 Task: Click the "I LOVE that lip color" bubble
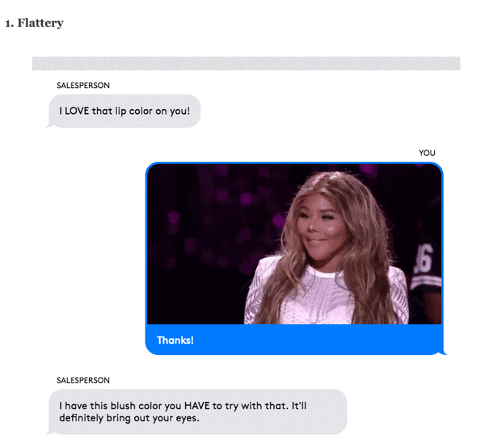pos(124,111)
